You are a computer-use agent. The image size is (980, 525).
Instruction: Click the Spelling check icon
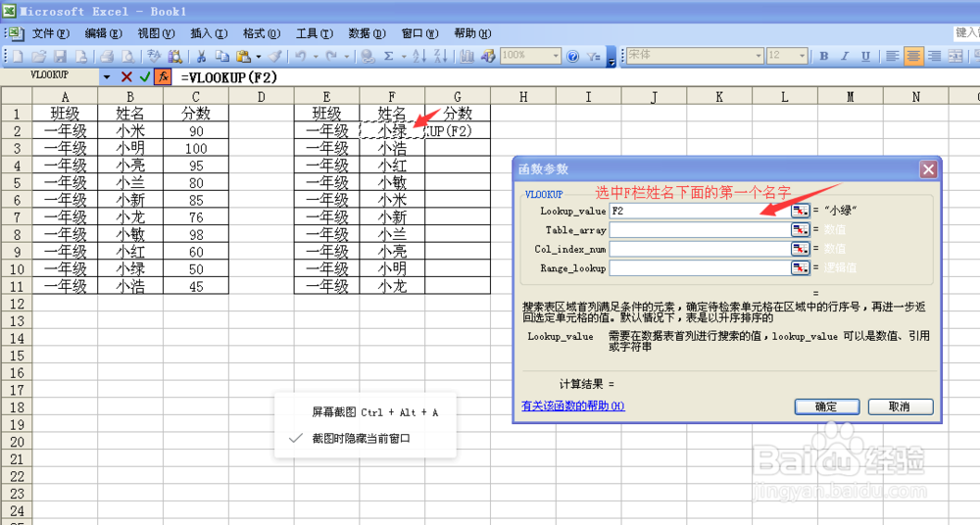pyautogui.click(x=154, y=56)
